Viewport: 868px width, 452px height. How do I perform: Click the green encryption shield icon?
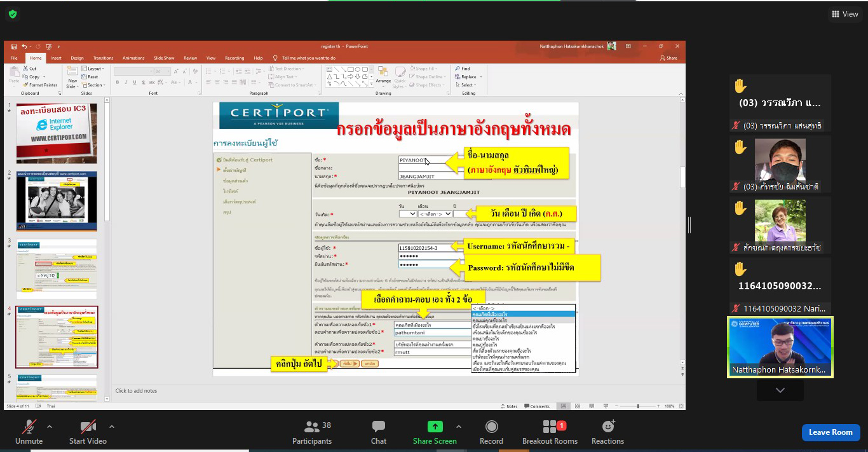tap(13, 14)
